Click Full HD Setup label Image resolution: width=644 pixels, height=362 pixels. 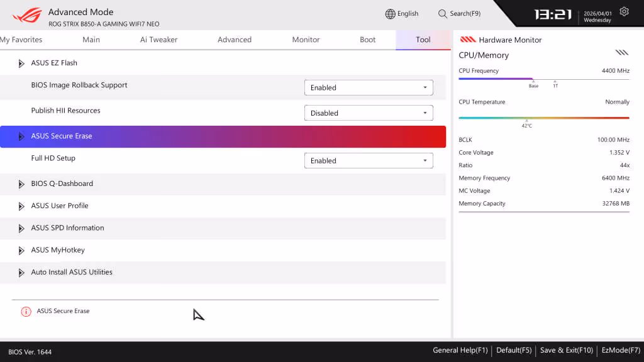point(53,158)
